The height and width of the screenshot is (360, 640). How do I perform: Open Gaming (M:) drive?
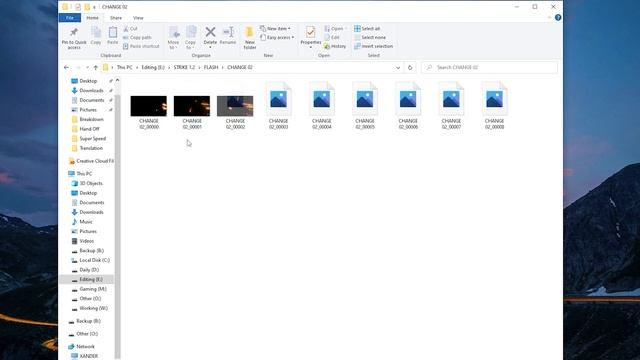(89, 289)
